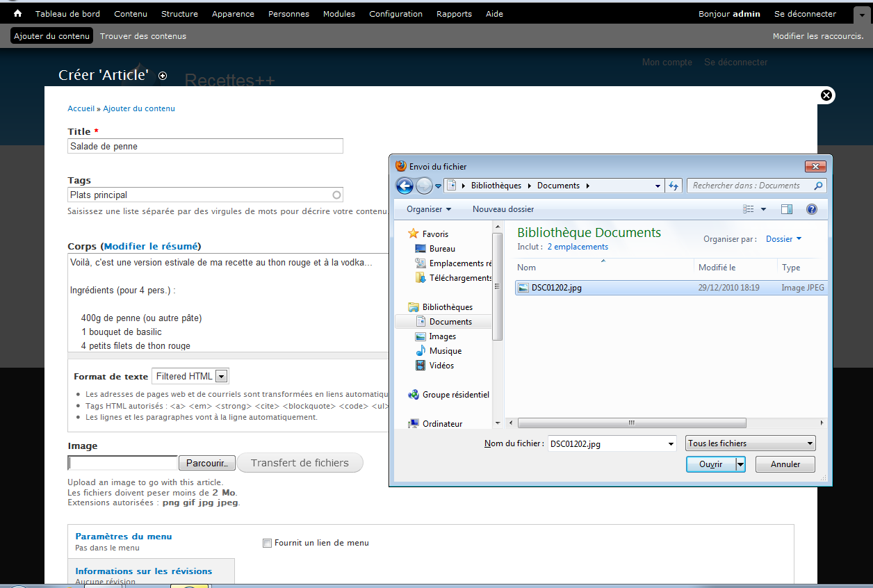Click the 'Modifier le résumé' link
Screen dimensions: 873x588
click(152, 246)
